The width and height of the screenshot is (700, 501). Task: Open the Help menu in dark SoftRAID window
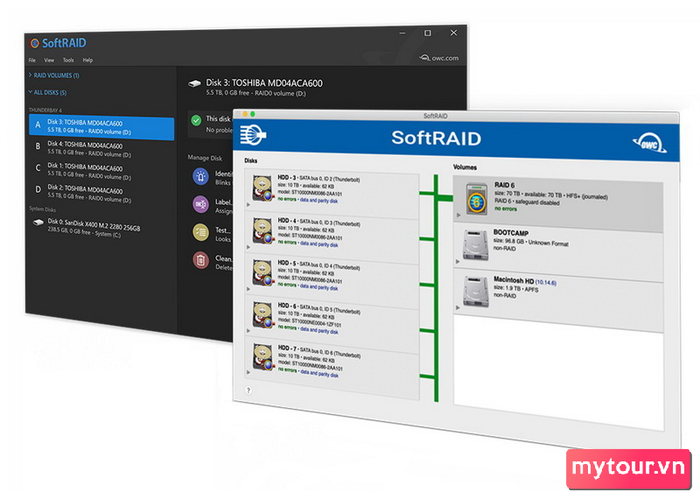click(88, 60)
